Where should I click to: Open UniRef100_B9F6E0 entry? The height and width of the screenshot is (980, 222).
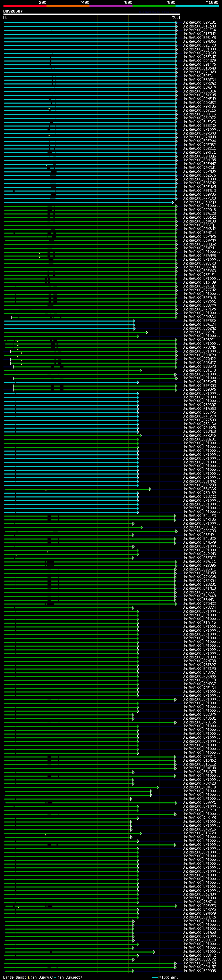(199, 320)
